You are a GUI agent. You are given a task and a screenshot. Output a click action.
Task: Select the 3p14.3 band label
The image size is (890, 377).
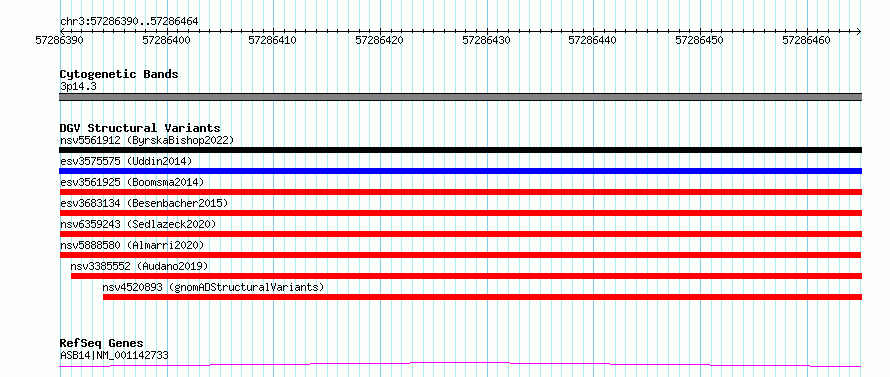tap(78, 87)
